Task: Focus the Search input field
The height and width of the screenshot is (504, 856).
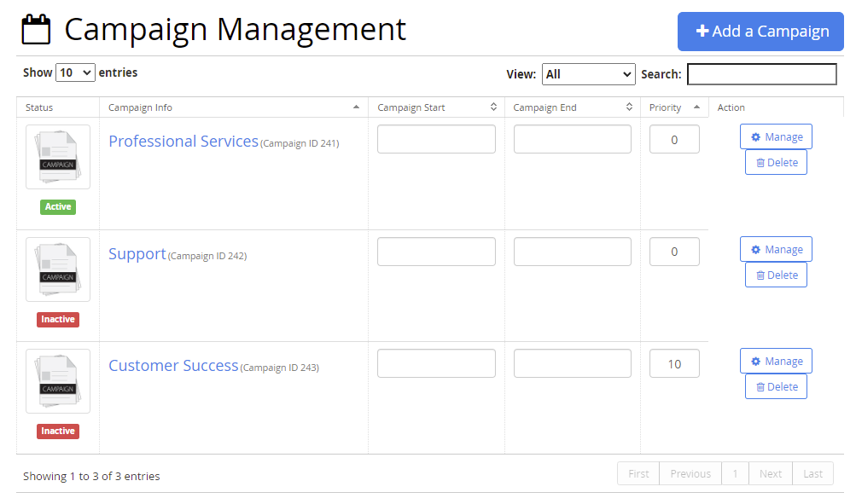Action: click(x=761, y=74)
